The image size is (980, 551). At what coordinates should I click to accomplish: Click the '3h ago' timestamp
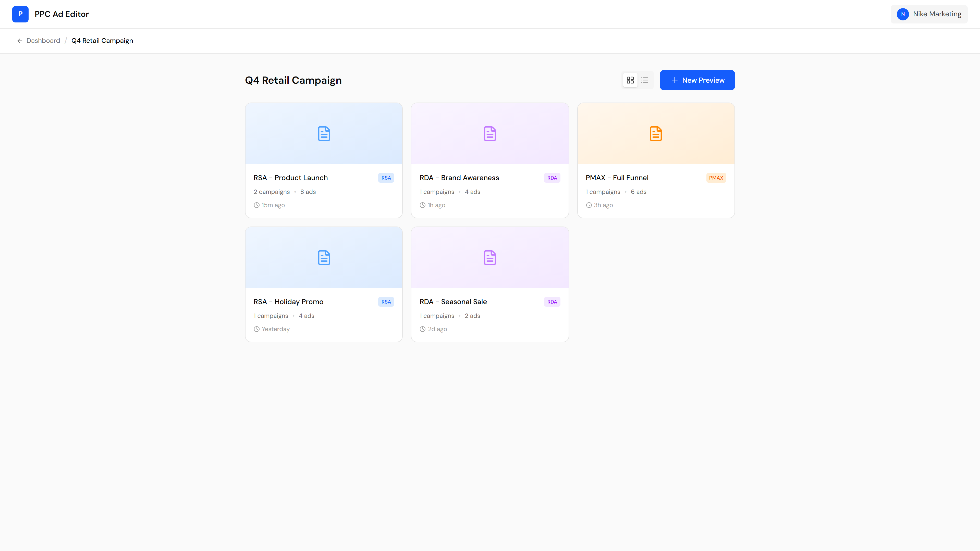tap(603, 205)
